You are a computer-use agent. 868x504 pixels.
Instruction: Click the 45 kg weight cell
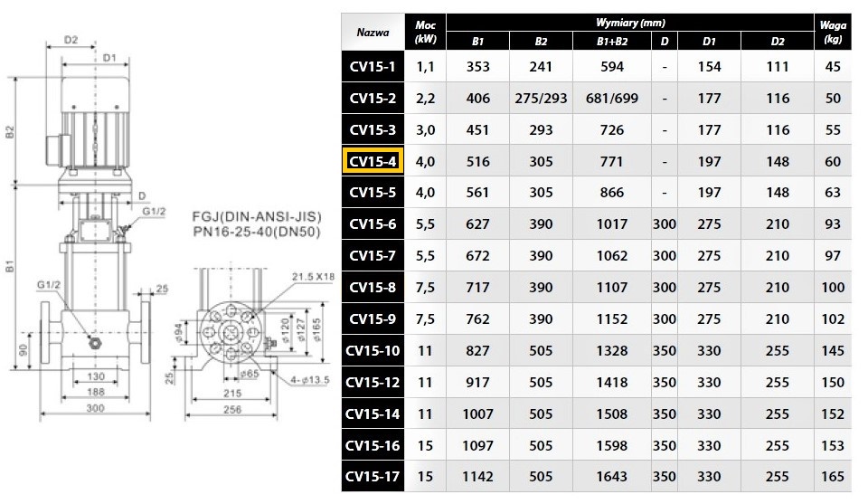pyautogui.click(x=833, y=66)
